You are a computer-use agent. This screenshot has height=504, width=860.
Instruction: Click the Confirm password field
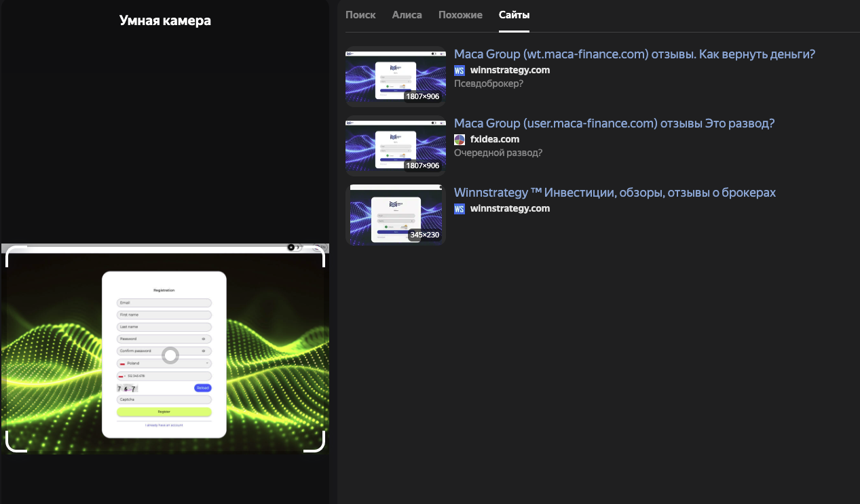click(x=164, y=351)
